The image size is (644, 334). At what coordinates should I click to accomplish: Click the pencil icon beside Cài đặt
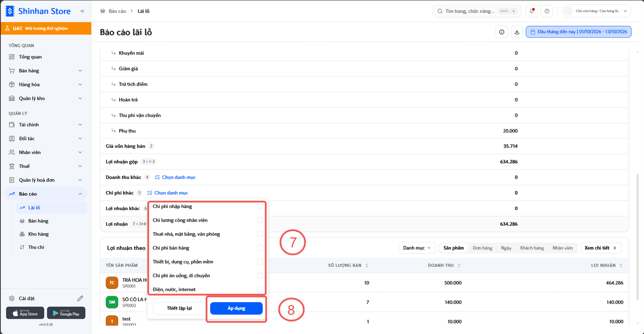pyautogui.click(x=80, y=298)
